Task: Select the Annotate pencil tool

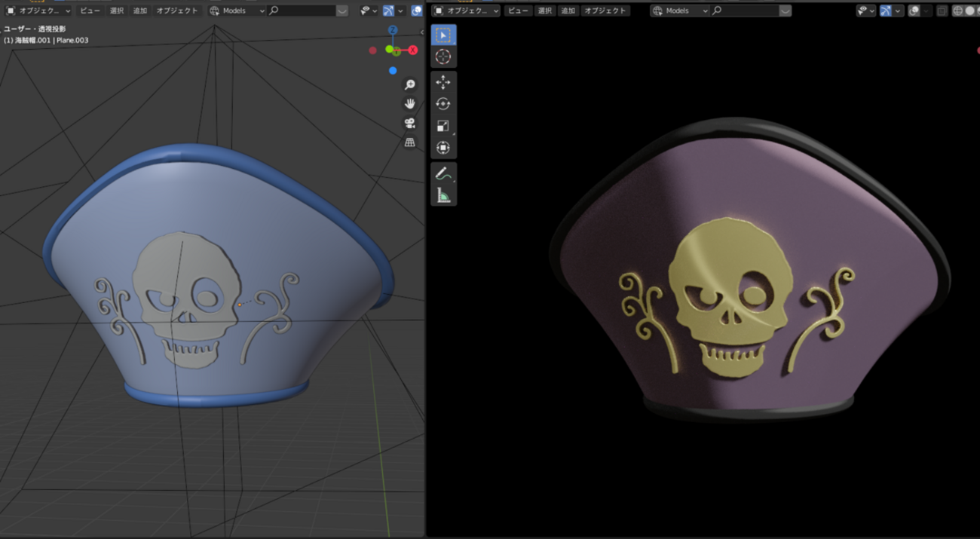Action: (x=443, y=173)
